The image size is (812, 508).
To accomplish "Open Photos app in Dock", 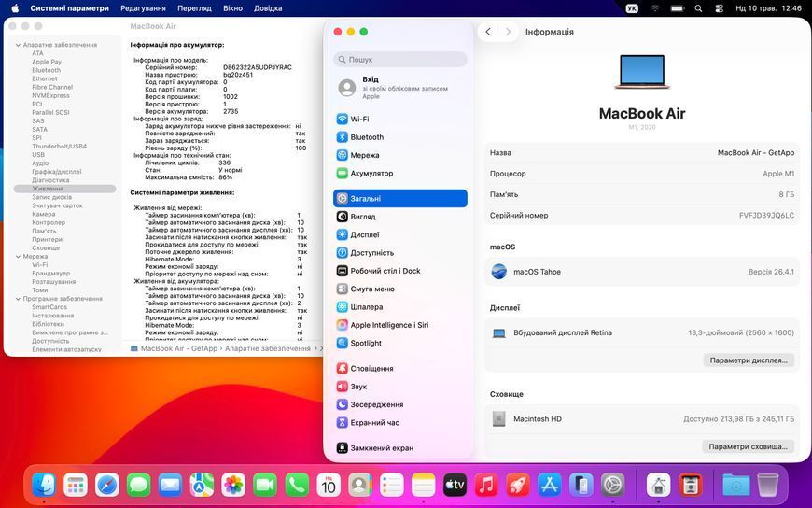I will [233, 486].
